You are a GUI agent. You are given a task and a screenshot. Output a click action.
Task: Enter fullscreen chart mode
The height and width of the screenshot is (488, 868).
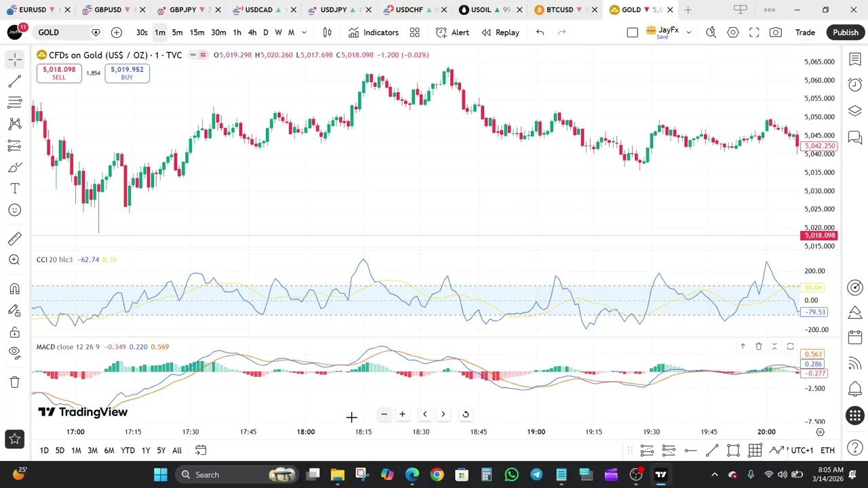tap(754, 33)
